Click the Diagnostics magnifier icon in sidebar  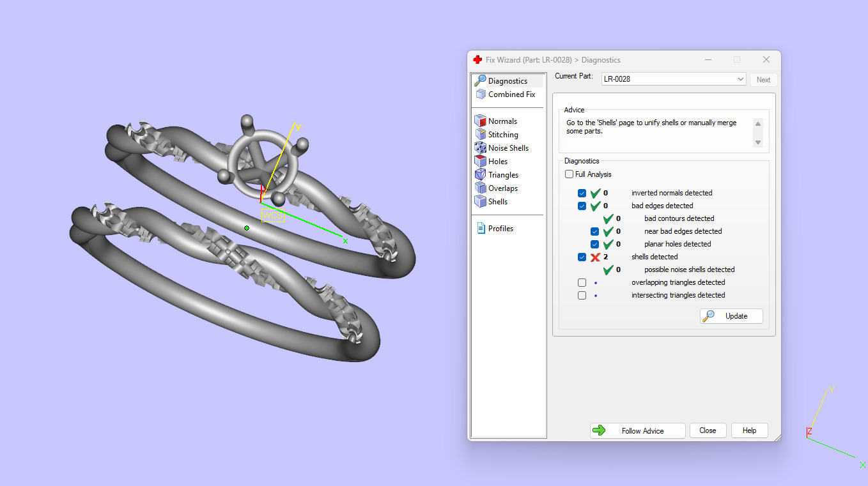coord(480,80)
